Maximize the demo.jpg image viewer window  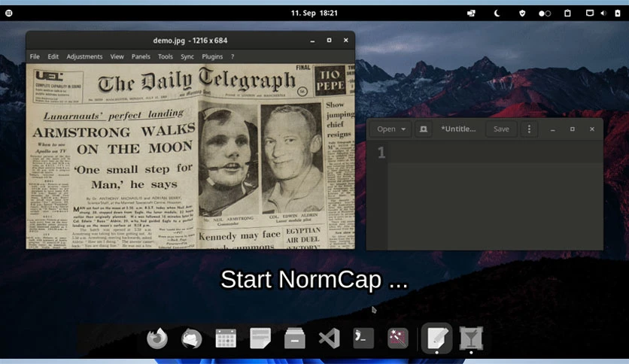[329, 41]
